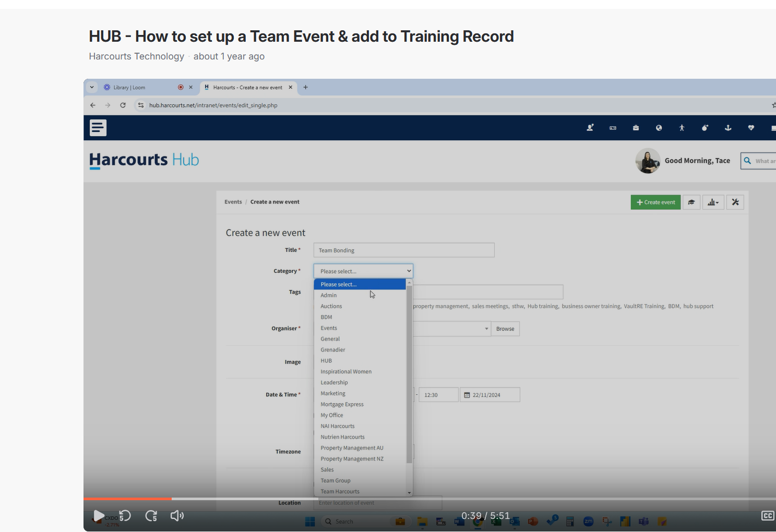Open the hamburger menu in Harcourts Hub

pyautogui.click(x=98, y=128)
